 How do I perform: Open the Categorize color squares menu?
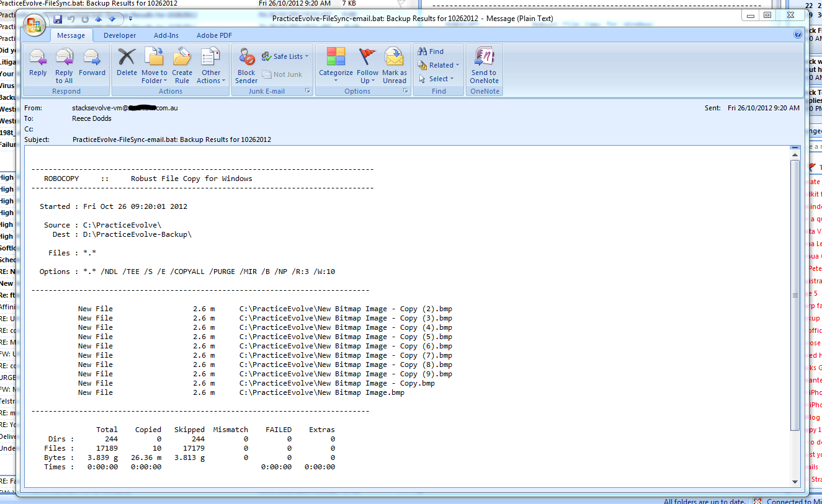(336, 65)
